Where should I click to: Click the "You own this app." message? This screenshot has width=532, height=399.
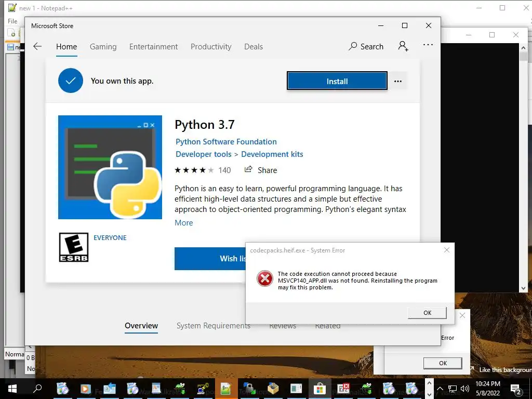[x=122, y=81]
